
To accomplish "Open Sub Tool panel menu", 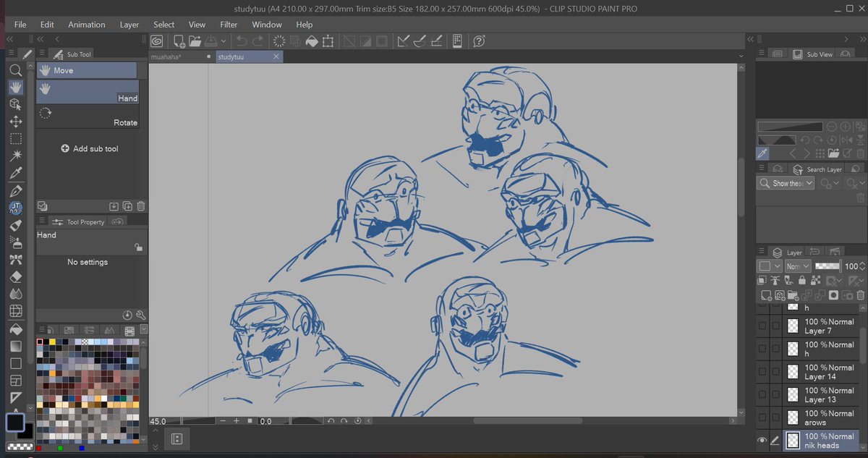I will tap(43, 54).
